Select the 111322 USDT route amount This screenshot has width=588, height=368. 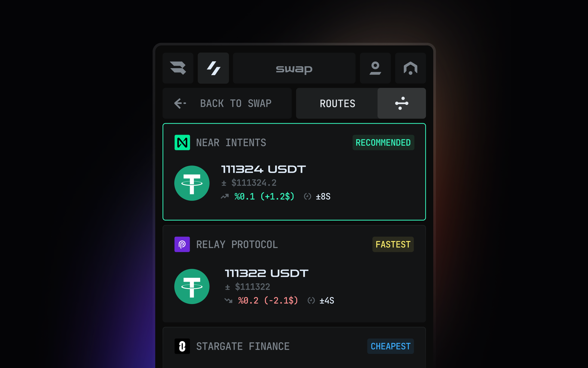click(267, 274)
